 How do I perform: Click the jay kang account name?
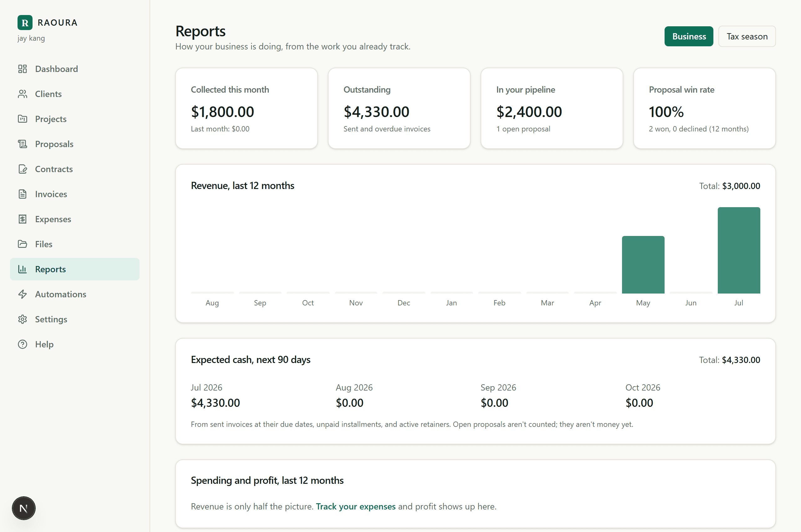(31, 38)
